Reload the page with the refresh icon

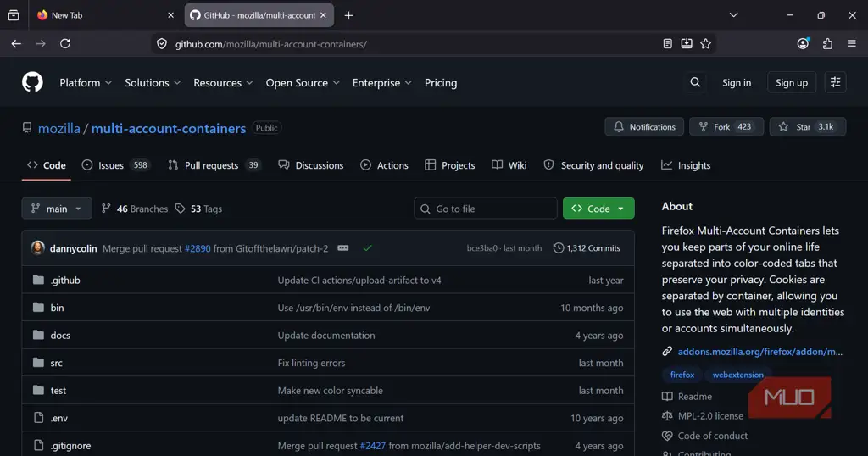64,44
